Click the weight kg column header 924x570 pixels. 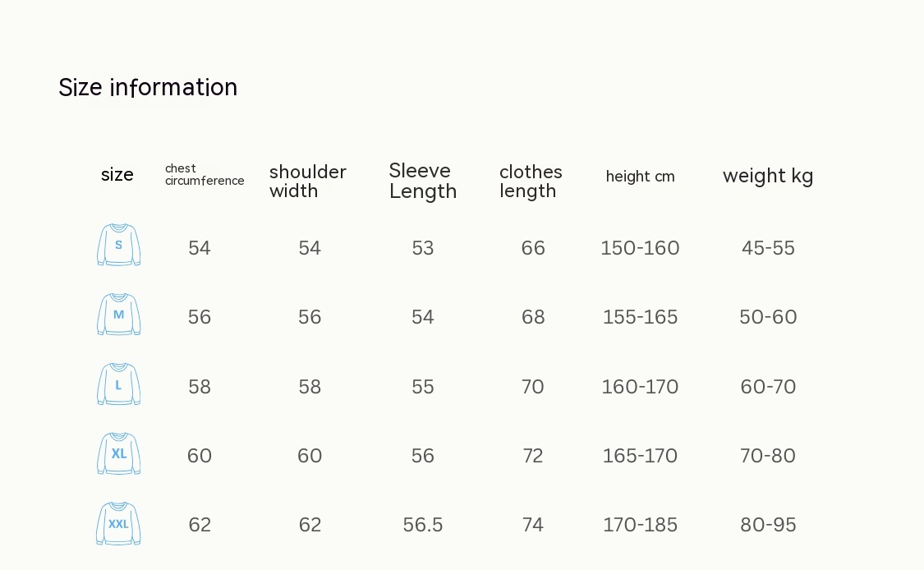768,176
